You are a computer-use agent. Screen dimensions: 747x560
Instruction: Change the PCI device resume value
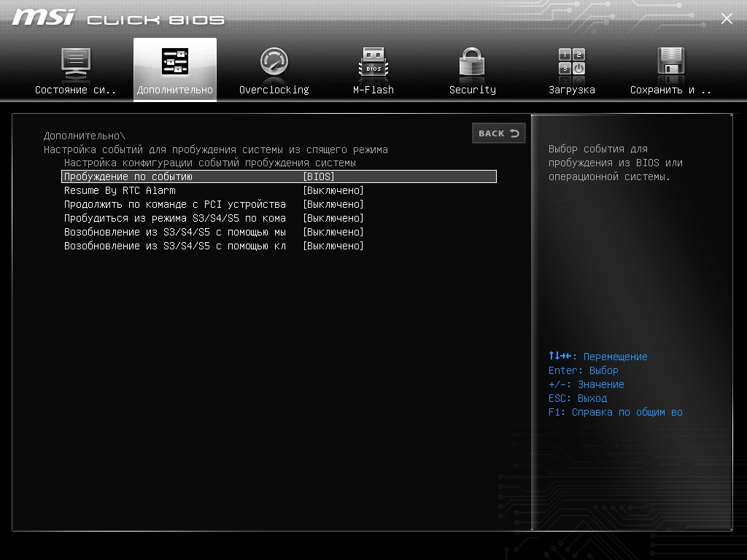point(333,204)
